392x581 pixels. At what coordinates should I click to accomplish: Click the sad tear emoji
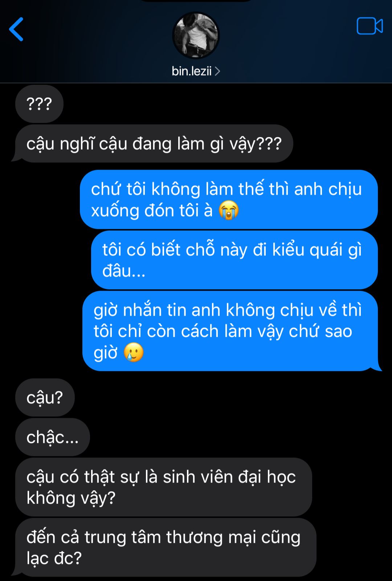point(134,352)
